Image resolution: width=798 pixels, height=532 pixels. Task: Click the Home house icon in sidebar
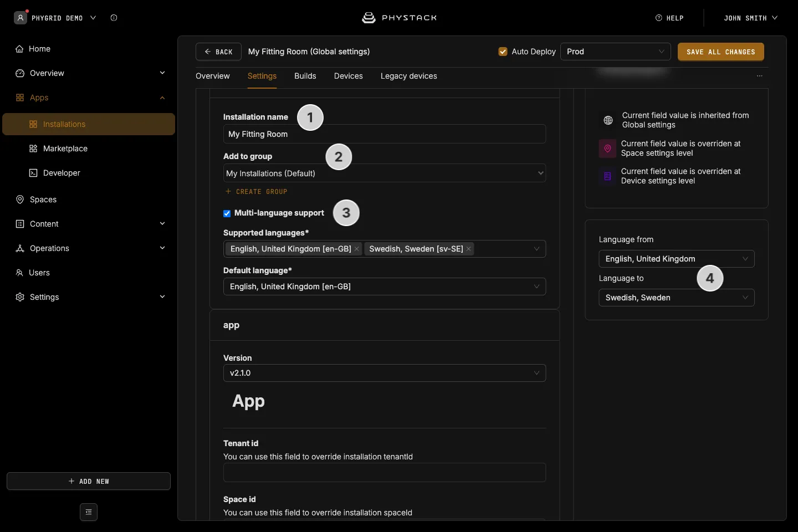coord(19,49)
